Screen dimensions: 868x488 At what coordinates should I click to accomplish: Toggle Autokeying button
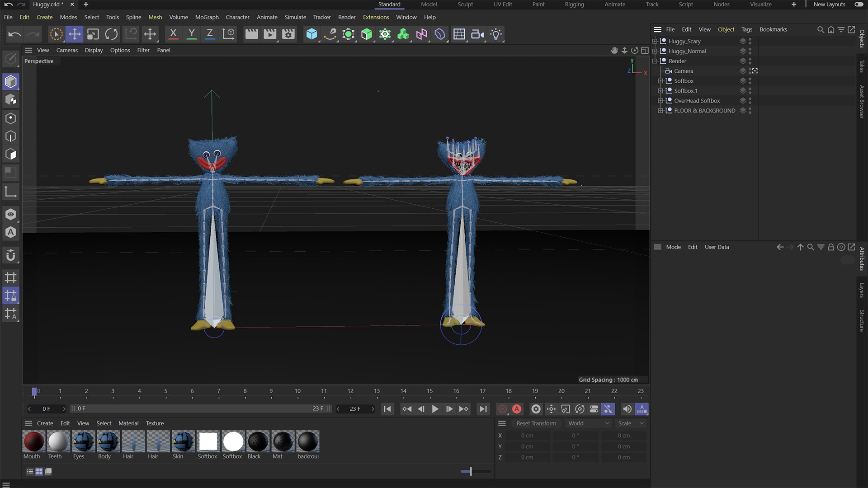517,409
